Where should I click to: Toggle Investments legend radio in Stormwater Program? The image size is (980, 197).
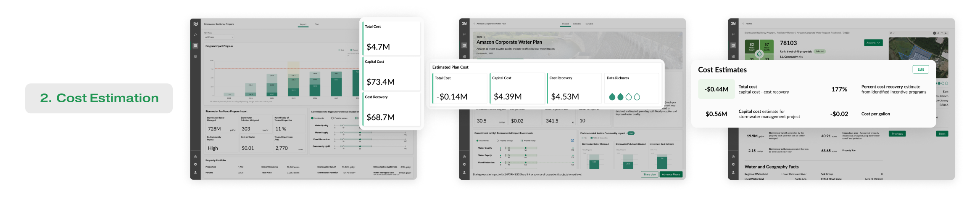coord(312,118)
